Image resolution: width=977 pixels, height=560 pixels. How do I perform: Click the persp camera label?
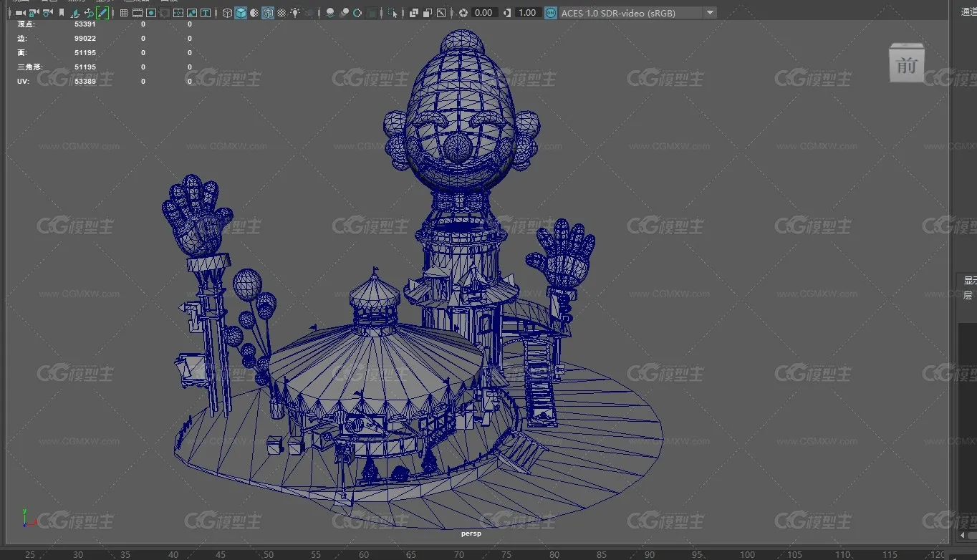[471, 533]
